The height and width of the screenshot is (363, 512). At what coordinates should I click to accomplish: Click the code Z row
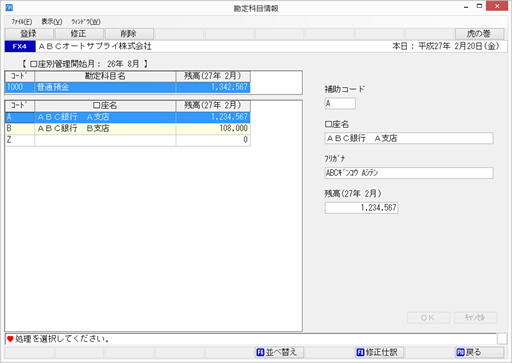[x=128, y=140]
